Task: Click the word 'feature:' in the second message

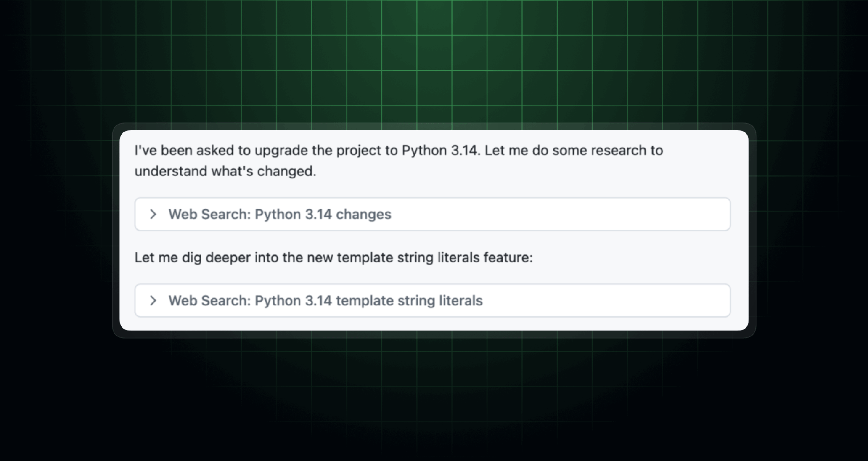Action: pos(508,257)
